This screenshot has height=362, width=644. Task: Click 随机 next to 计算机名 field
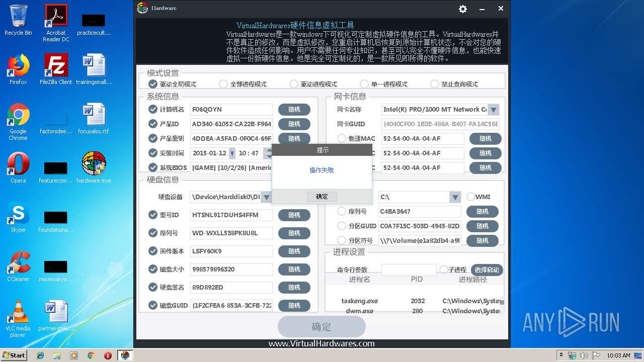click(x=294, y=110)
